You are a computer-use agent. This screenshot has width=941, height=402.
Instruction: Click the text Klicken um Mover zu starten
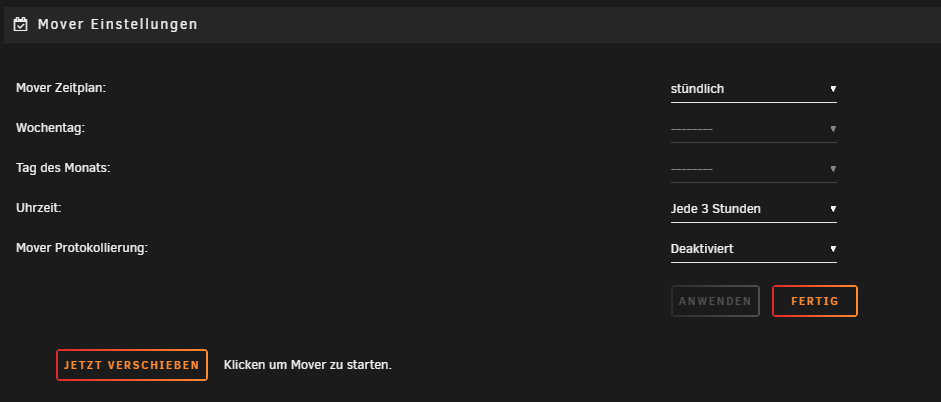coord(308,365)
